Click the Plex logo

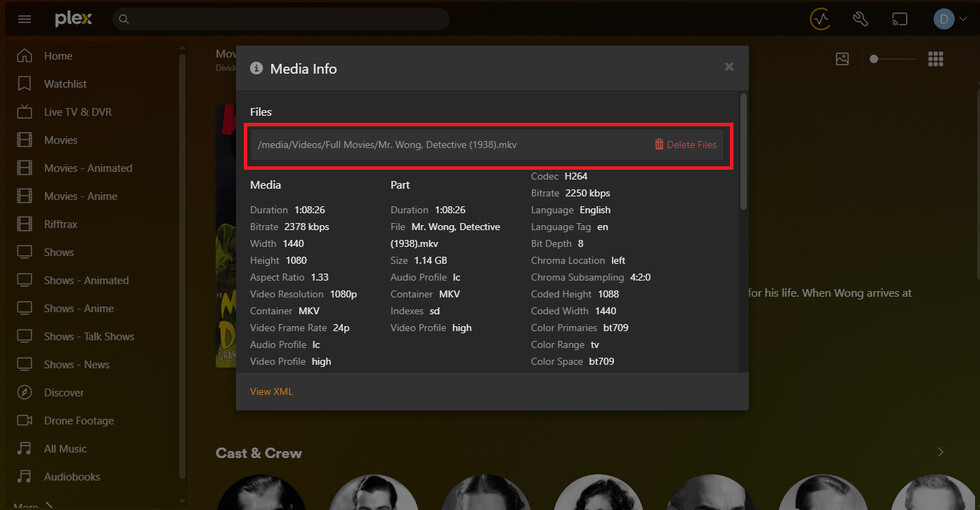73,19
